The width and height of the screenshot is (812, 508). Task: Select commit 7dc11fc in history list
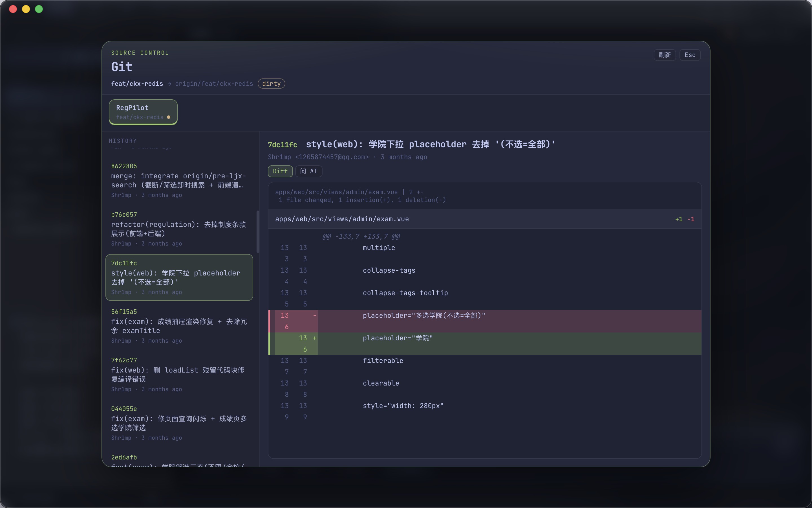tap(179, 277)
